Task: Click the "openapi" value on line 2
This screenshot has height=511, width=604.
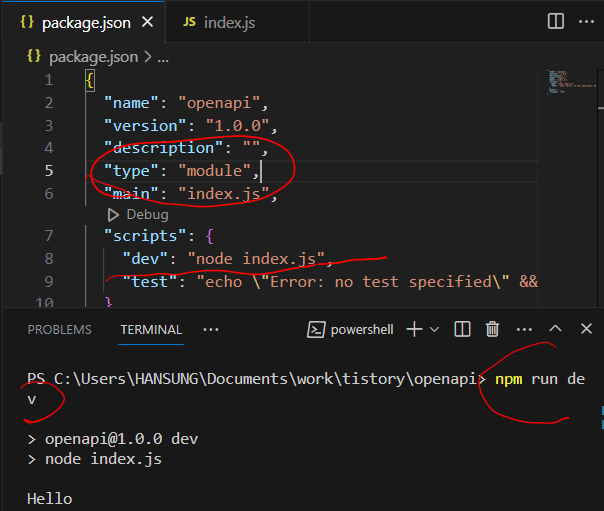Action: click(x=219, y=103)
